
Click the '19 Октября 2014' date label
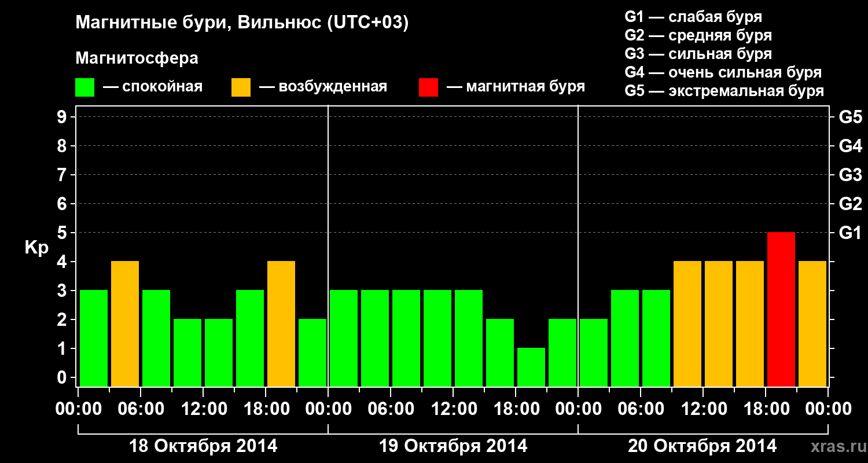(x=453, y=446)
